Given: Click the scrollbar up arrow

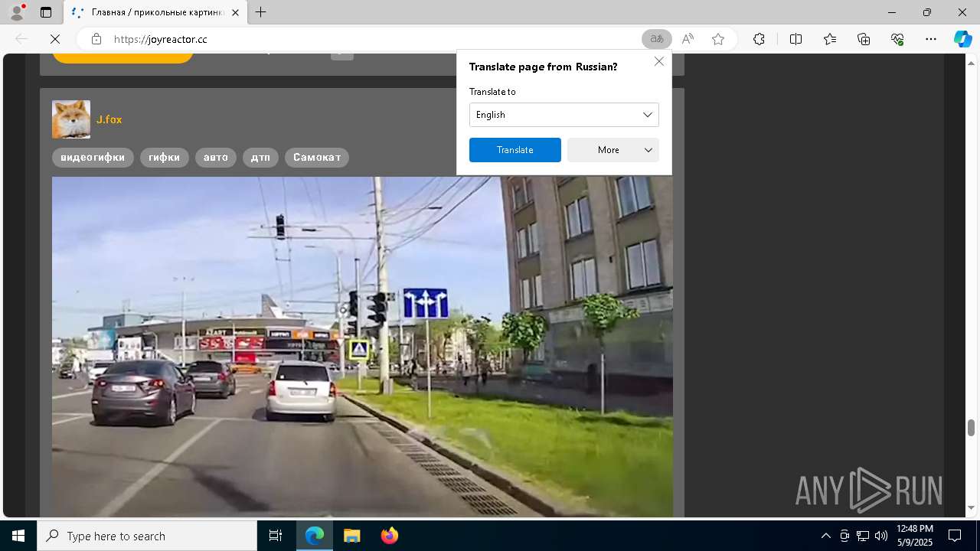Looking at the screenshot, I should pos(971,62).
